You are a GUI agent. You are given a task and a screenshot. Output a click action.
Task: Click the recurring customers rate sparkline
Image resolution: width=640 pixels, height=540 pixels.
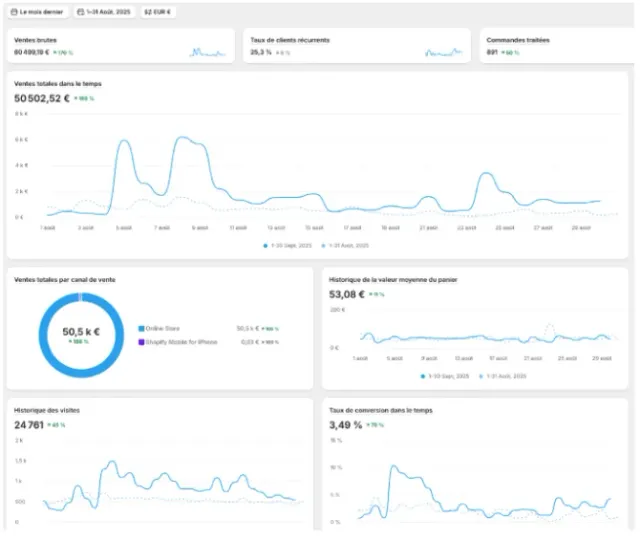(444, 52)
